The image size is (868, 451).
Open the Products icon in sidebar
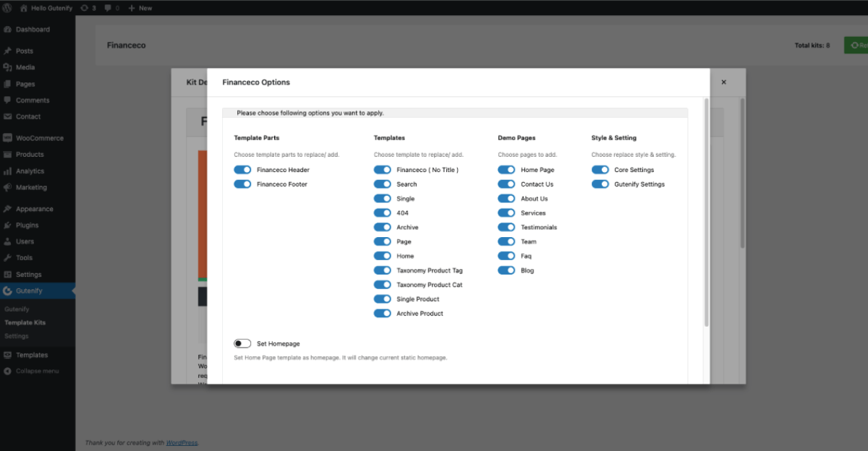(8, 155)
